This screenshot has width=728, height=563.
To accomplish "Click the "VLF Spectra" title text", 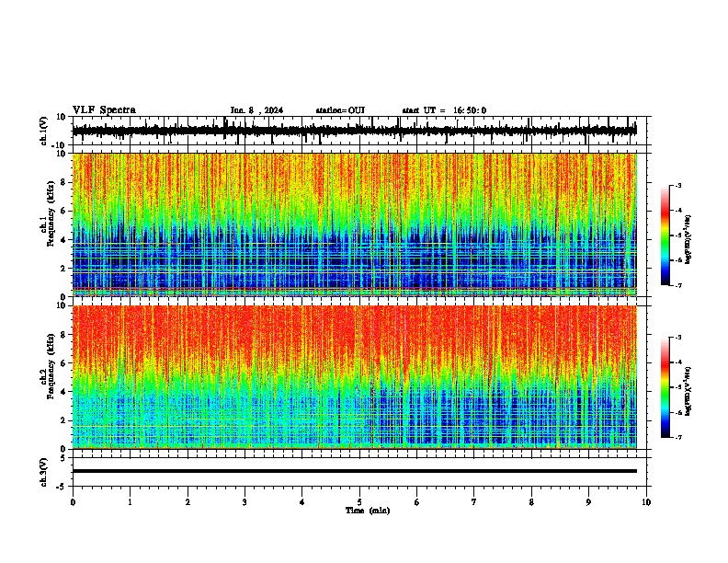I will pyautogui.click(x=104, y=110).
